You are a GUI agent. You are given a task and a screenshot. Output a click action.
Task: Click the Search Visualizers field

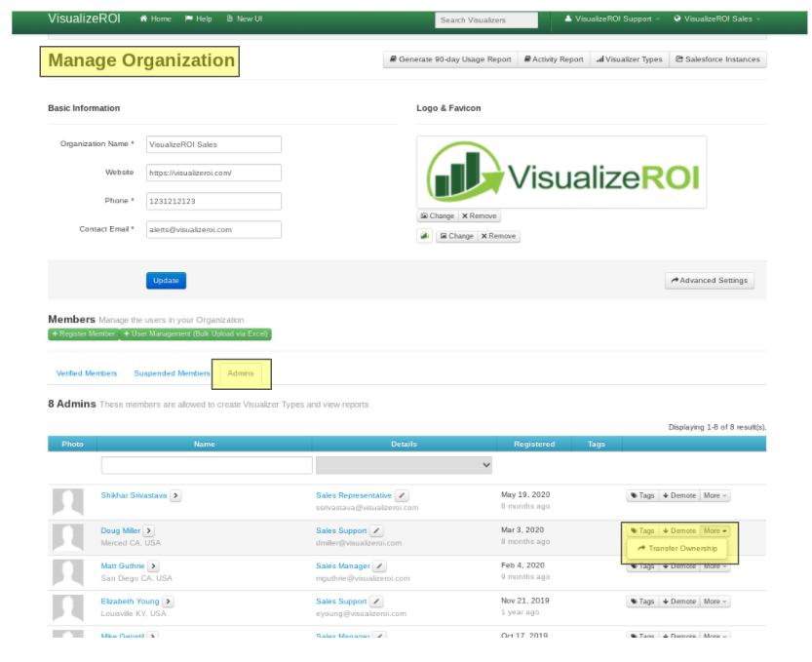click(x=486, y=19)
